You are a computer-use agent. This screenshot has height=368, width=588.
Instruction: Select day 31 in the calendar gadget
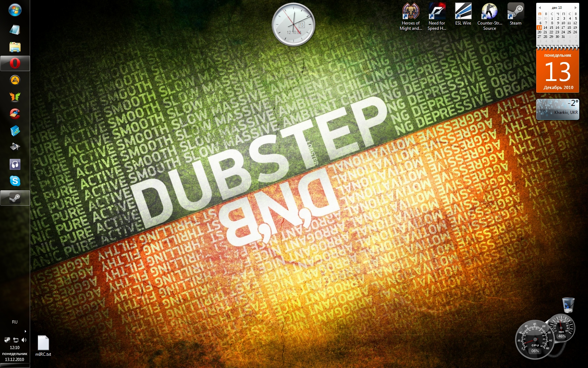(x=563, y=36)
